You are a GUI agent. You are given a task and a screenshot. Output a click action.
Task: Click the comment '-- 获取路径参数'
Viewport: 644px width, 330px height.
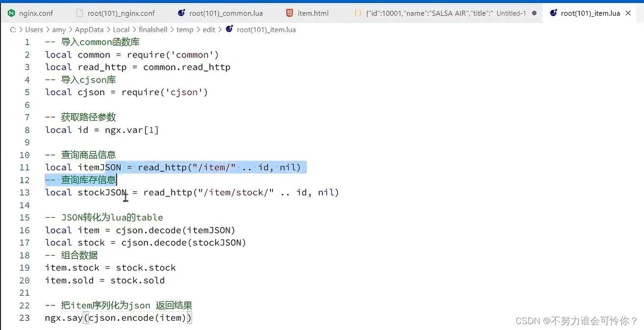pyautogui.click(x=80, y=117)
